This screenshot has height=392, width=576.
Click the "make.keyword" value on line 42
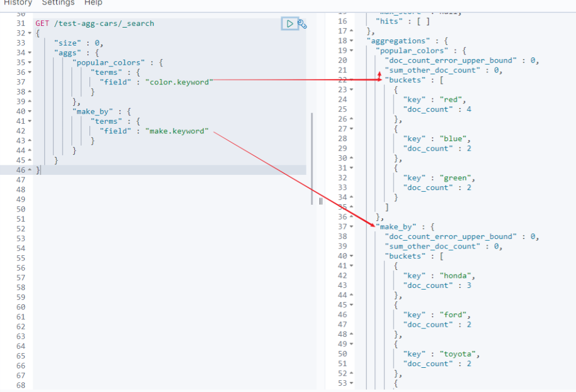[x=177, y=131]
